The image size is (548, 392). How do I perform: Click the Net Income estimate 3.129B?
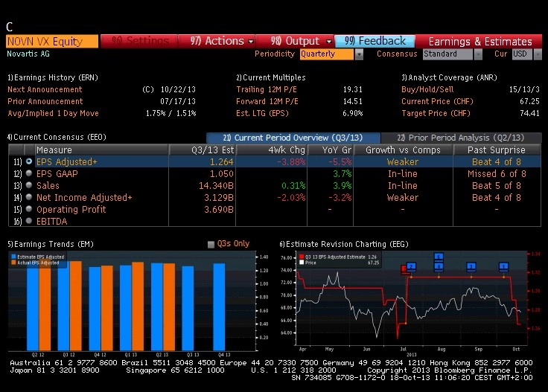(219, 198)
